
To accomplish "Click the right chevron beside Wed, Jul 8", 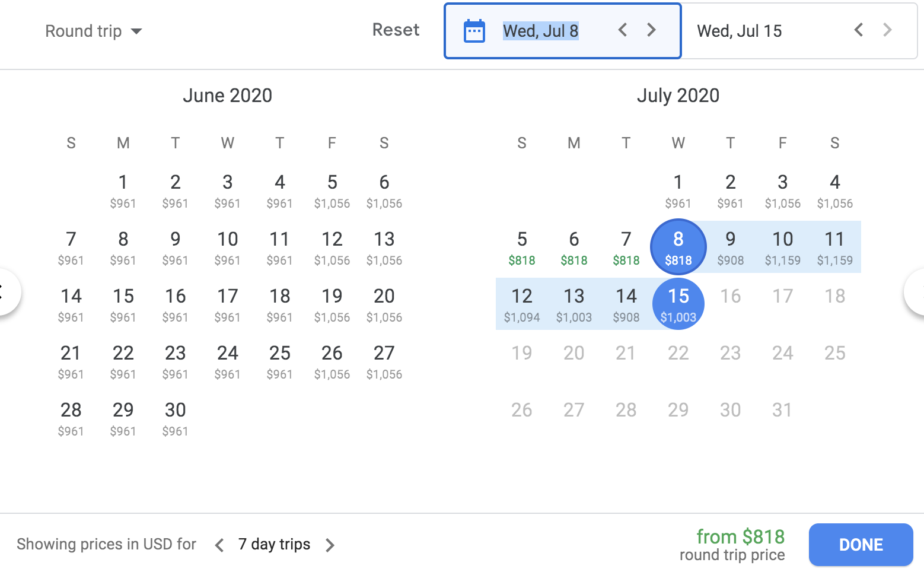I will click(651, 30).
